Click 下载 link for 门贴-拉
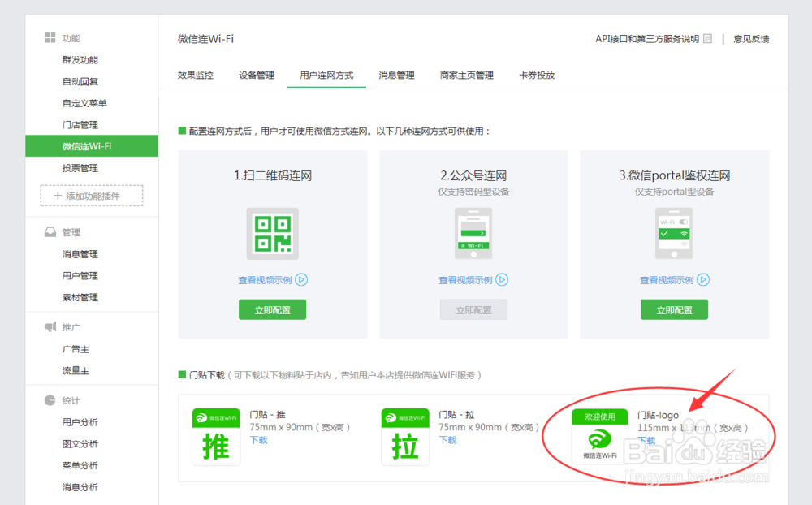 [448, 440]
